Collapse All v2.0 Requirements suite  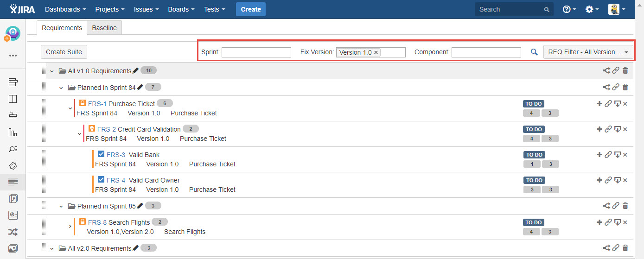click(x=52, y=248)
